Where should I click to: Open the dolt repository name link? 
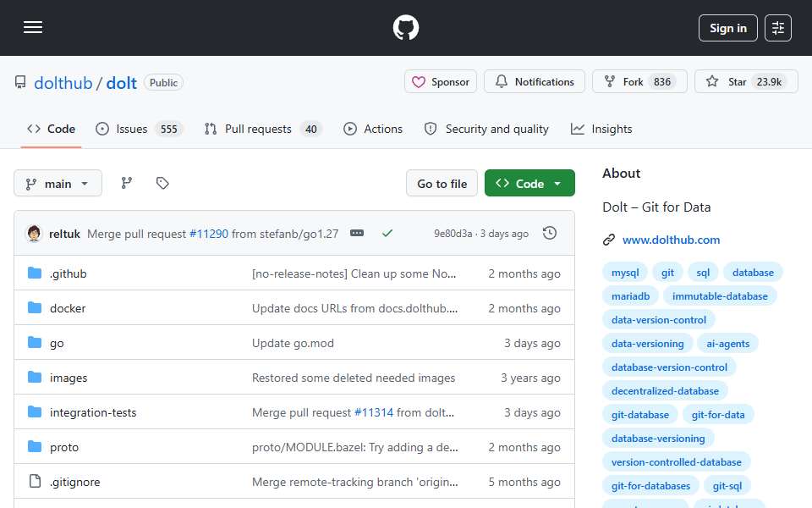click(121, 83)
